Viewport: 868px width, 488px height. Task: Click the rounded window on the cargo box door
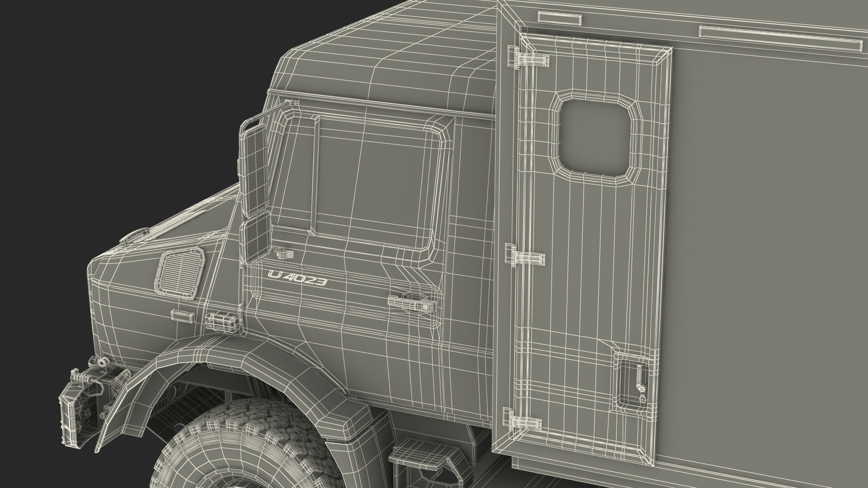tap(595, 137)
